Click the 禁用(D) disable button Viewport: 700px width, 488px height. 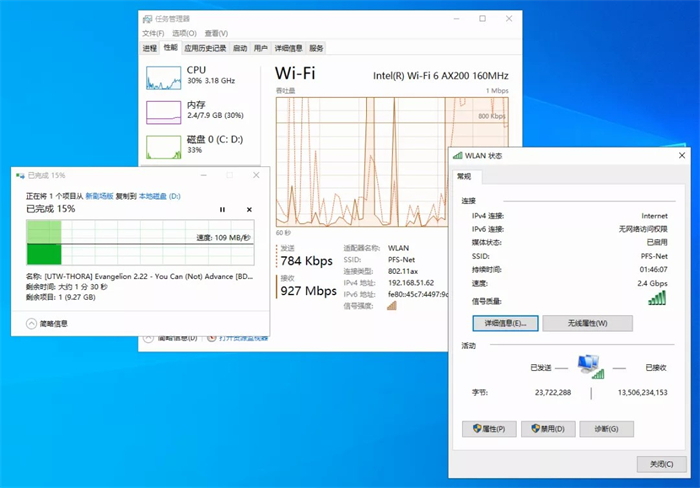(x=548, y=429)
